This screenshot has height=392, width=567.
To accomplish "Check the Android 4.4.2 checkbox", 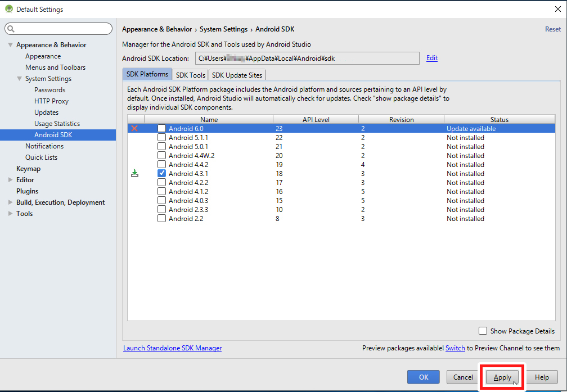I will [161, 165].
